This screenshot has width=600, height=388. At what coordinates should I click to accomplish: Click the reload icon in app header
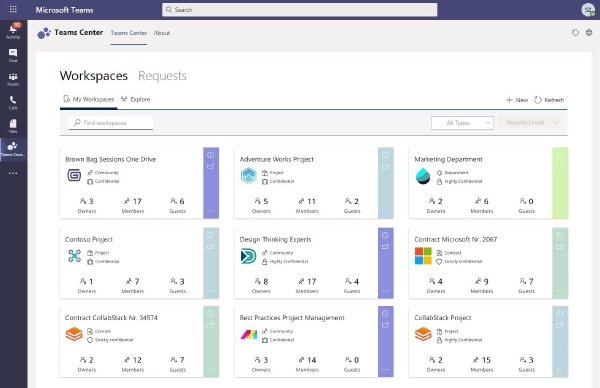(575, 33)
